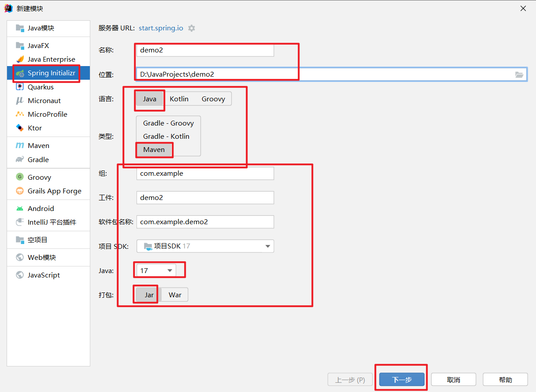Select Maven in the left module list
536x392 pixels.
[x=38, y=146]
